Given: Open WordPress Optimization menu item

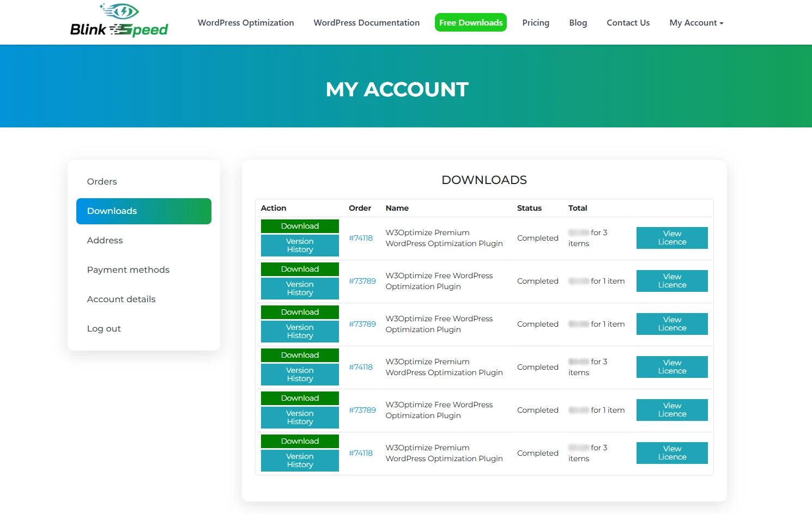Looking at the screenshot, I should tap(246, 23).
